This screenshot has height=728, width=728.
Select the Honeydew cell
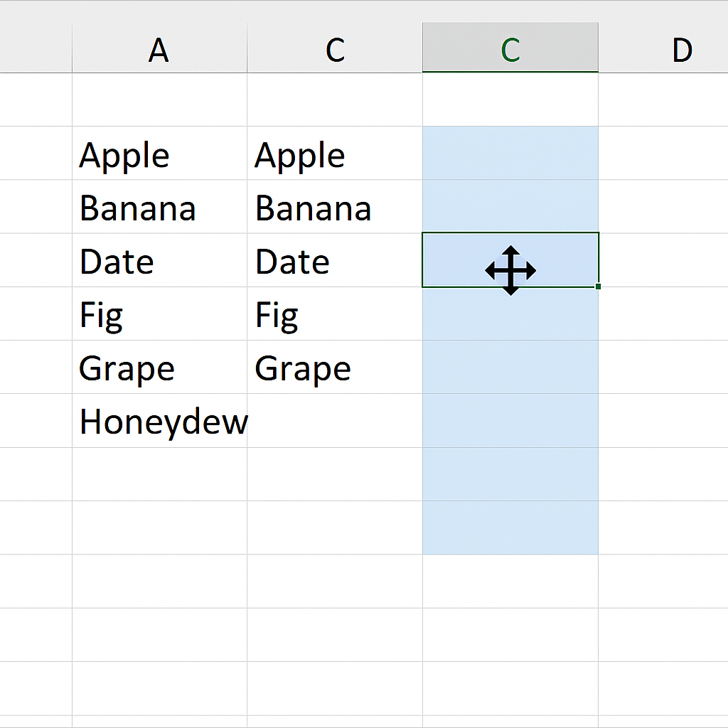[x=159, y=421]
